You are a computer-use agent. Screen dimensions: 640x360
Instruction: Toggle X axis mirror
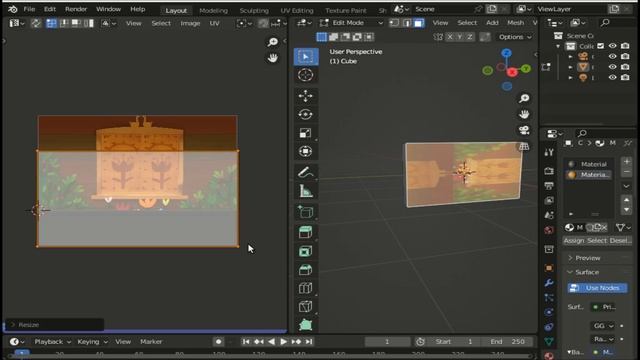450,37
